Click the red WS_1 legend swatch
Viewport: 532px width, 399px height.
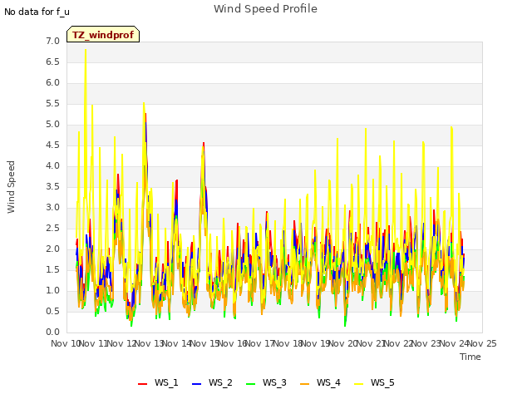click(142, 384)
